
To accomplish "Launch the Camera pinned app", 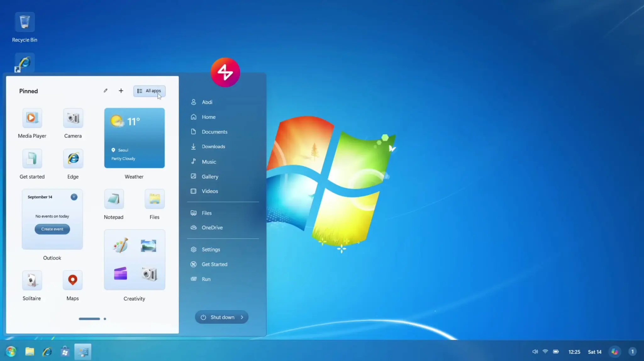I will point(73,118).
